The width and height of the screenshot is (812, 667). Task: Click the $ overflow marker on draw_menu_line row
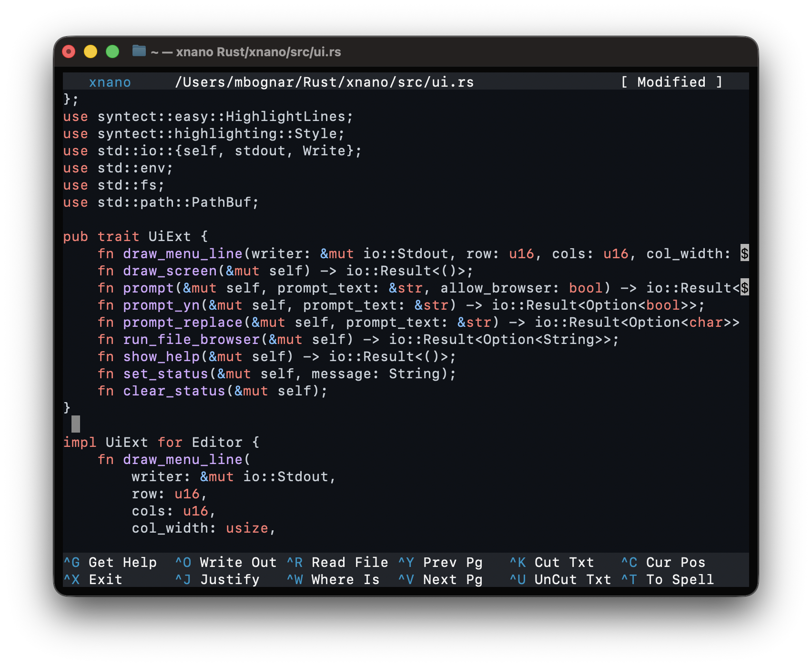point(744,253)
